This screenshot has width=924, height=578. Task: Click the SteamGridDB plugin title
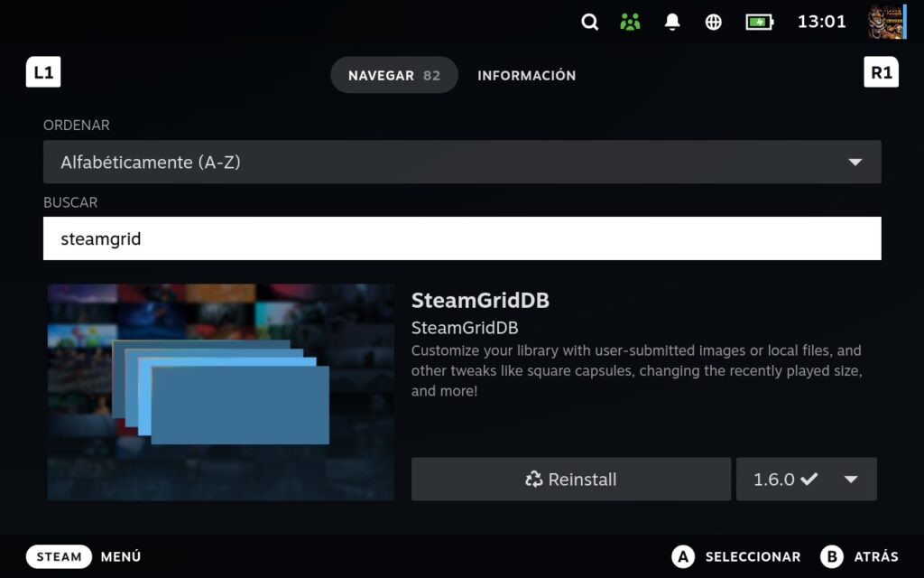coord(480,300)
